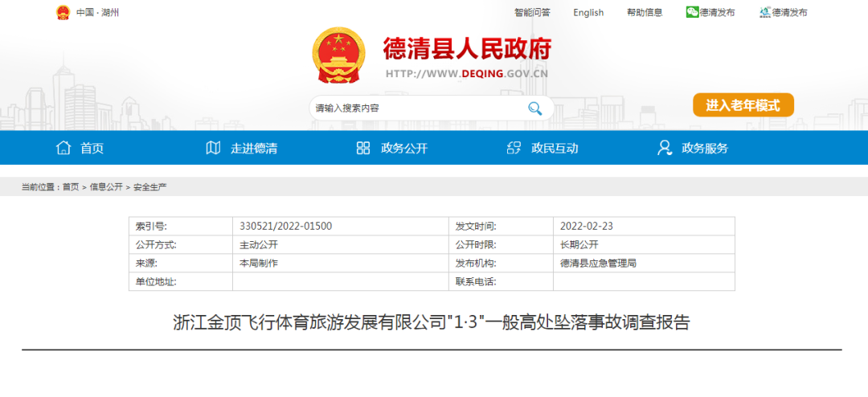Viewport: 868px width, 397px height.
Task: Click the app-style 德清发布 icon at far right
Action: [766, 12]
